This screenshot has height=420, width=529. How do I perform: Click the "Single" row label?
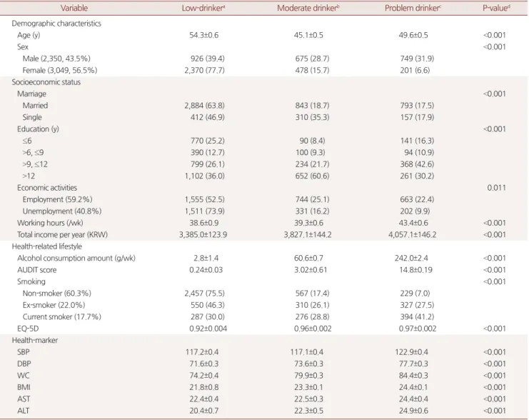point(32,117)
